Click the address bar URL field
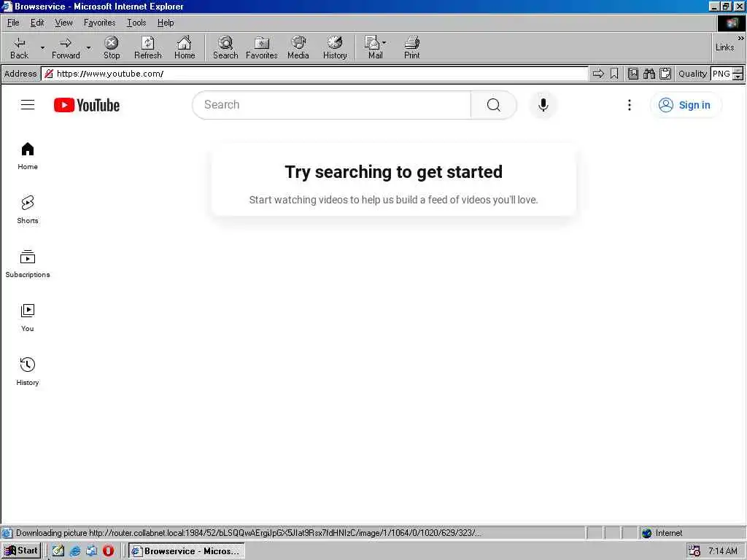 pyautogui.click(x=314, y=74)
